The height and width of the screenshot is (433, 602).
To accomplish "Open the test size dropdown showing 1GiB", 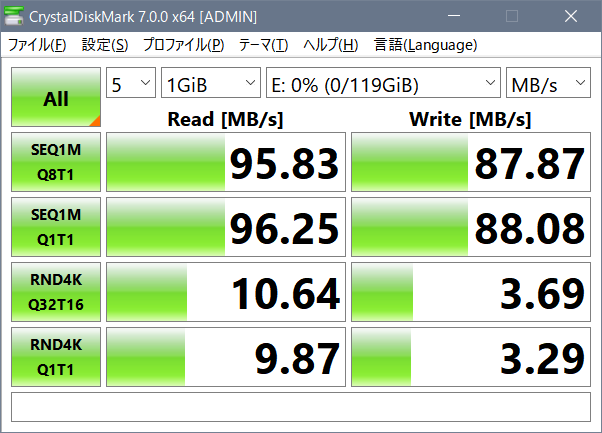I will click(x=211, y=83).
